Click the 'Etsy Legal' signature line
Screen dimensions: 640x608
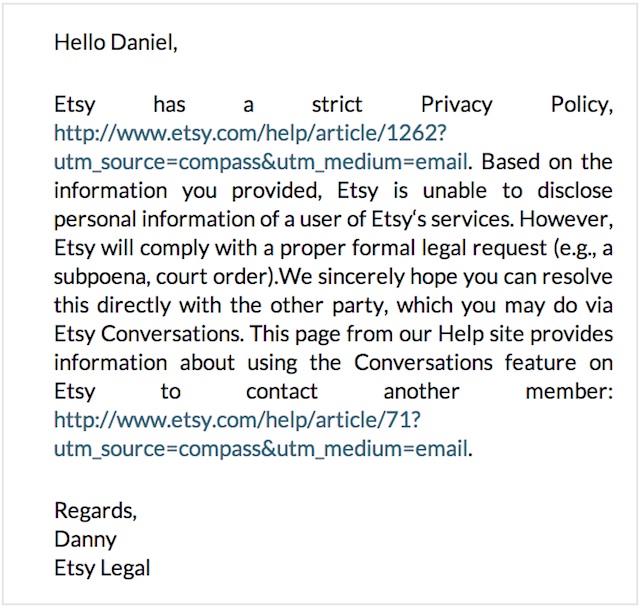102,568
